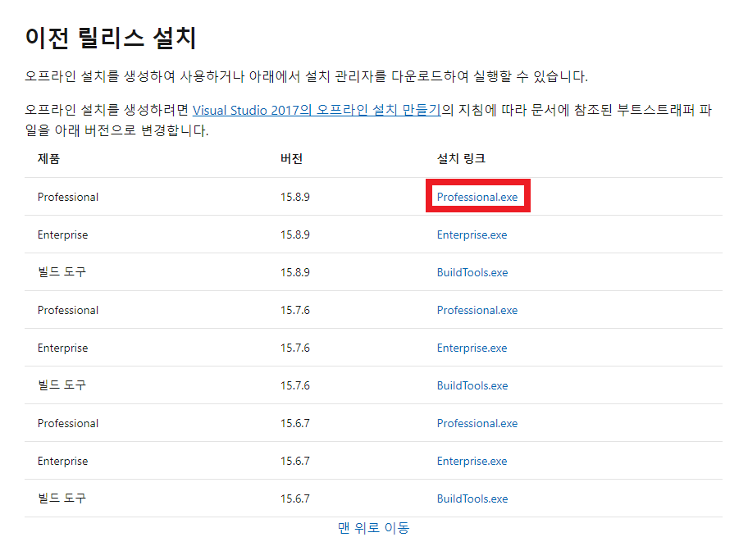
Task: Select product cell Enterprise in 15.7.6 row
Action: [62, 348]
